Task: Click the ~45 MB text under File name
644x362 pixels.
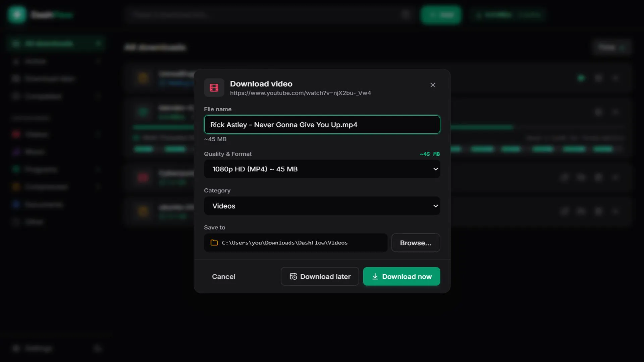Action: (x=215, y=139)
